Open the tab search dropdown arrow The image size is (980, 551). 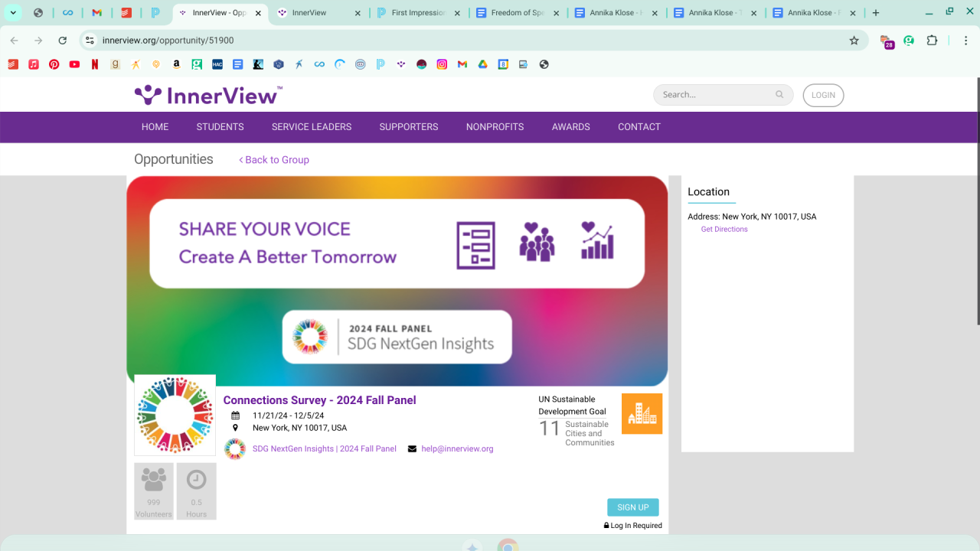pyautogui.click(x=14, y=12)
